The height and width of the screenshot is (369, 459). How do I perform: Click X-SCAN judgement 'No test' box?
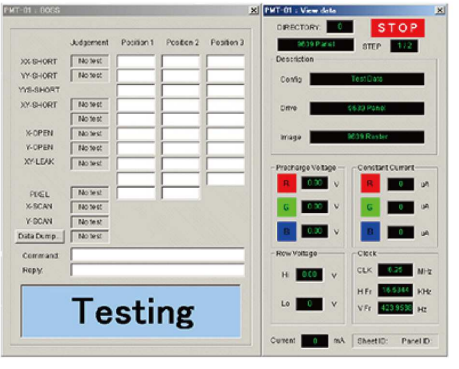[90, 207]
